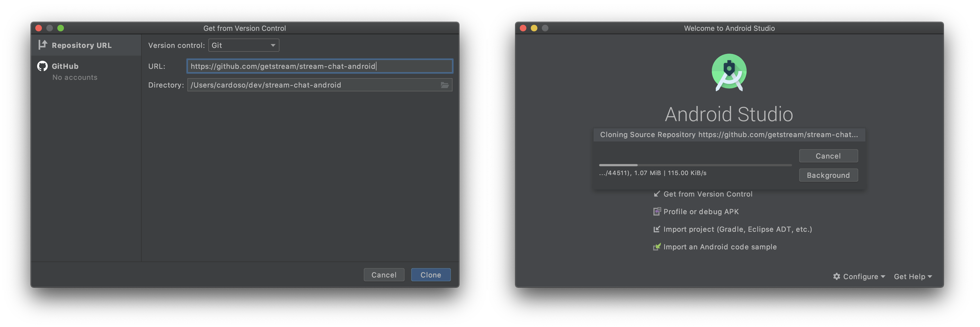This screenshot has height=327, width=980.
Task: Click the 'Get from Version Control' window title
Action: pos(245,28)
